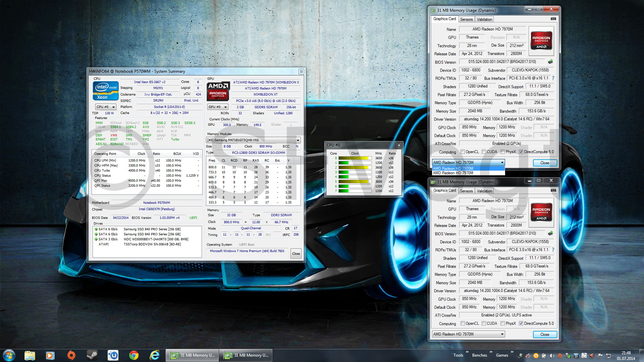Launch Steam from the taskbar

92,355
